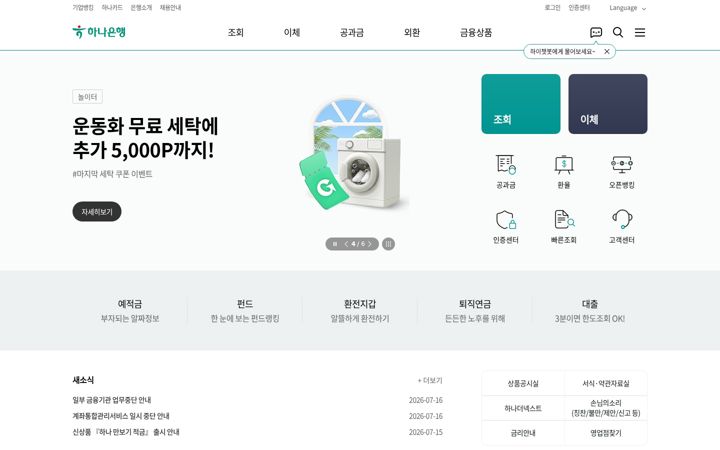Expand the Language dropdown
This screenshot has height=450, width=720.
[627, 8]
